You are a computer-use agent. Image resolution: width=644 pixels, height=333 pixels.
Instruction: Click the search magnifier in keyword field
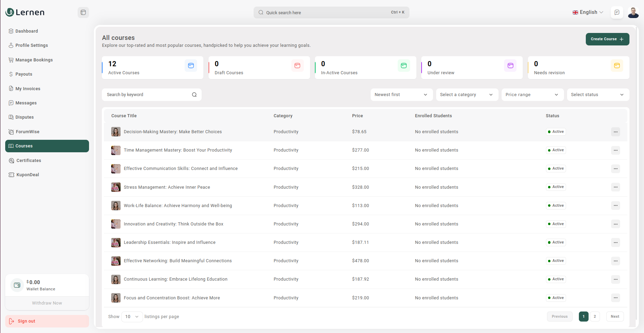194,95
